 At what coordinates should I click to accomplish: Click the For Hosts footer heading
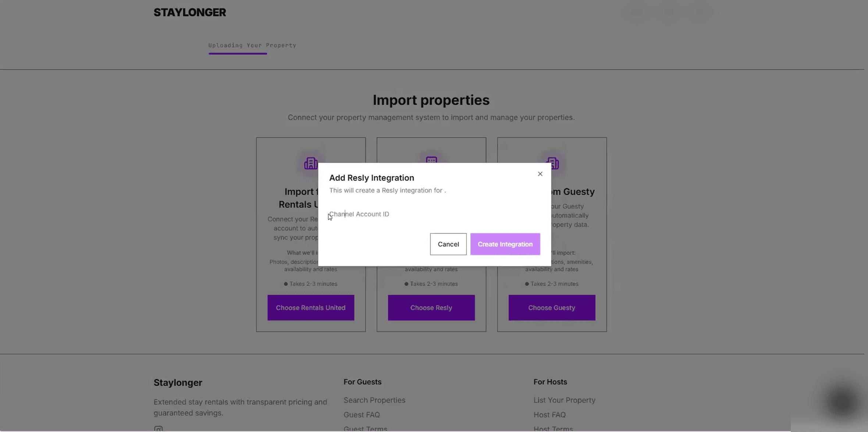coord(550,382)
